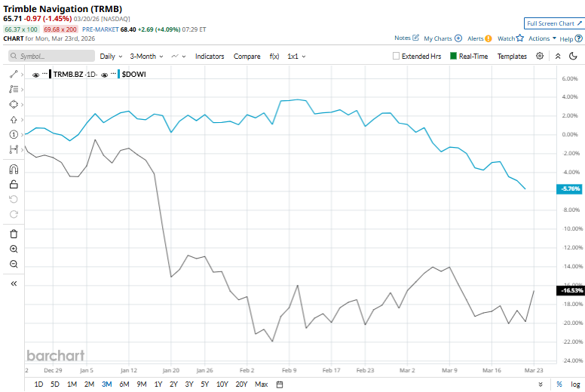Open Templates menu
Image resolution: width=585 pixels, height=392 pixels.
tap(512, 57)
